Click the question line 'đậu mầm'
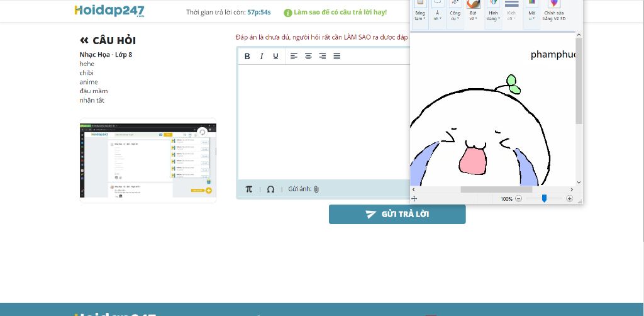 coord(94,91)
